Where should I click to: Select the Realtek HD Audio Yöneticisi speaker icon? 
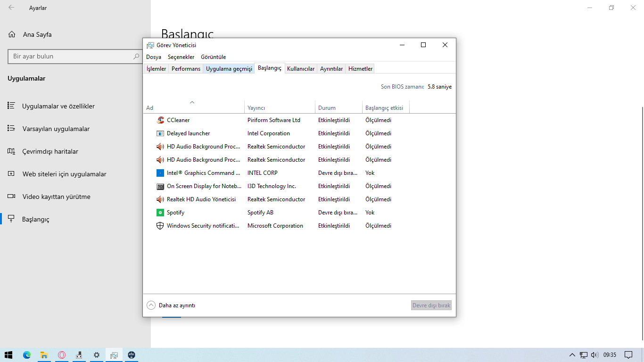point(160,199)
